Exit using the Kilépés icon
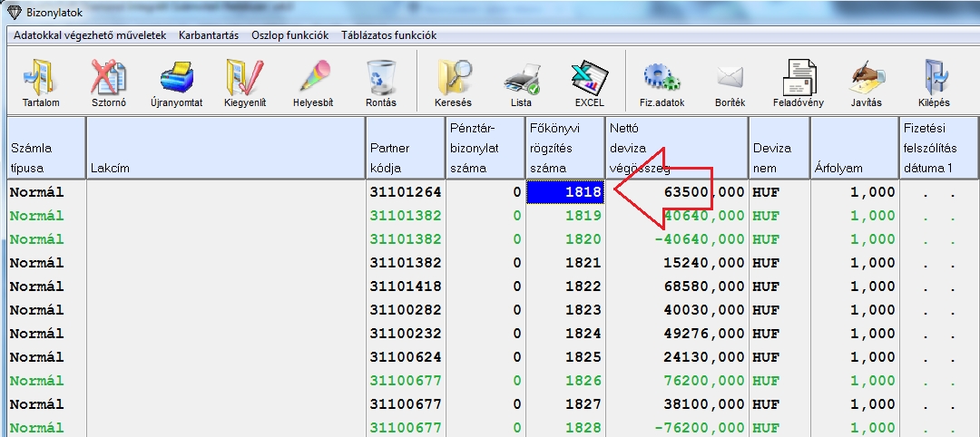 click(x=934, y=80)
